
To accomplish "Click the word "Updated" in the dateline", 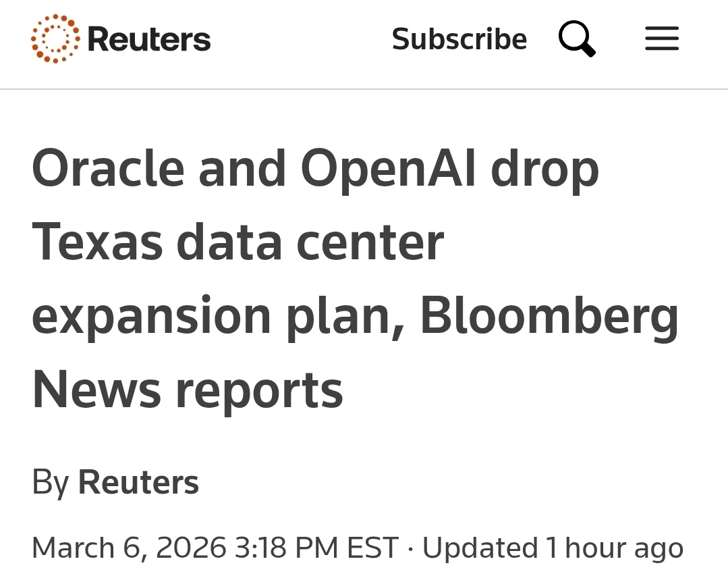I will [480, 548].
